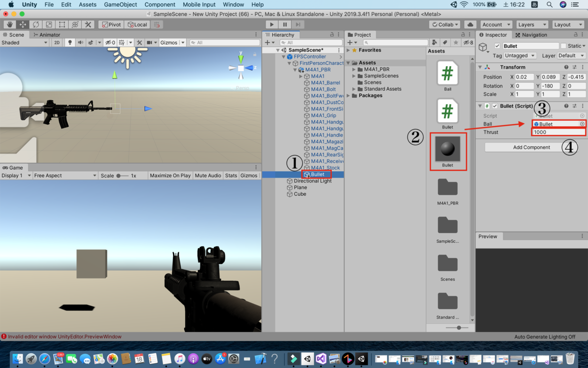Select the Rotate tool
The width and height of the screenshot is (588, 368).
pyautogui.click(x=36, y=25)
